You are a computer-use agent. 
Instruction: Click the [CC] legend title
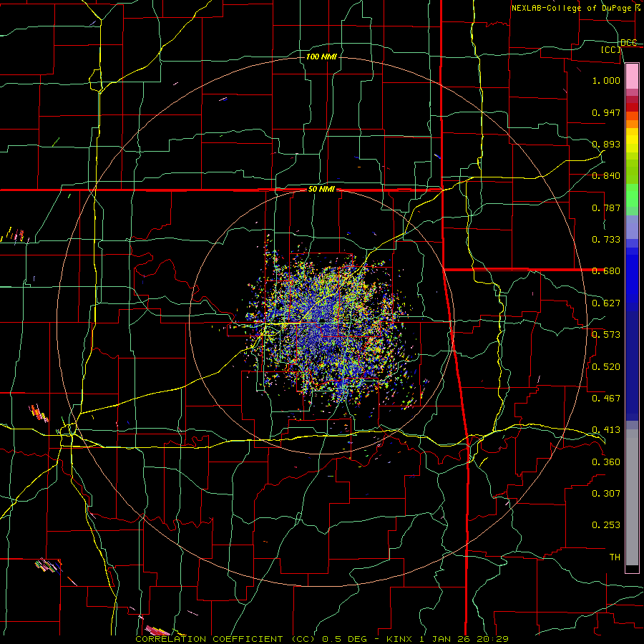coord(611,49)
